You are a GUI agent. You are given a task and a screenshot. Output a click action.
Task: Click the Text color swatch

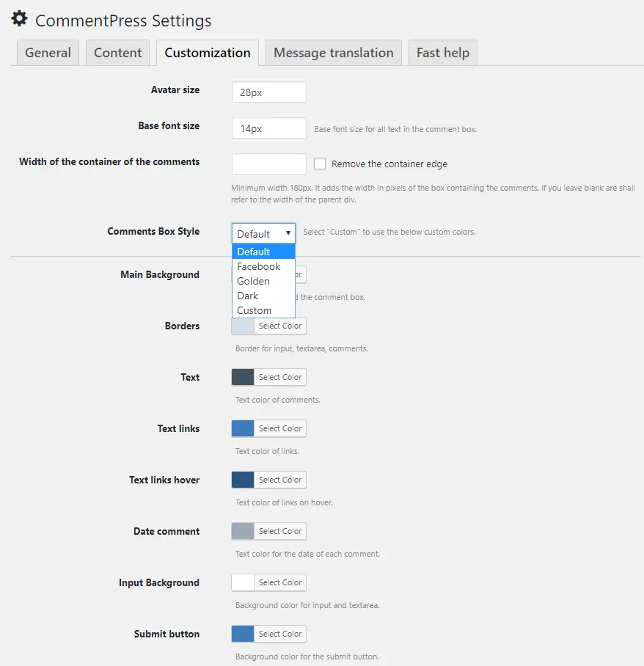pos(243,377)
